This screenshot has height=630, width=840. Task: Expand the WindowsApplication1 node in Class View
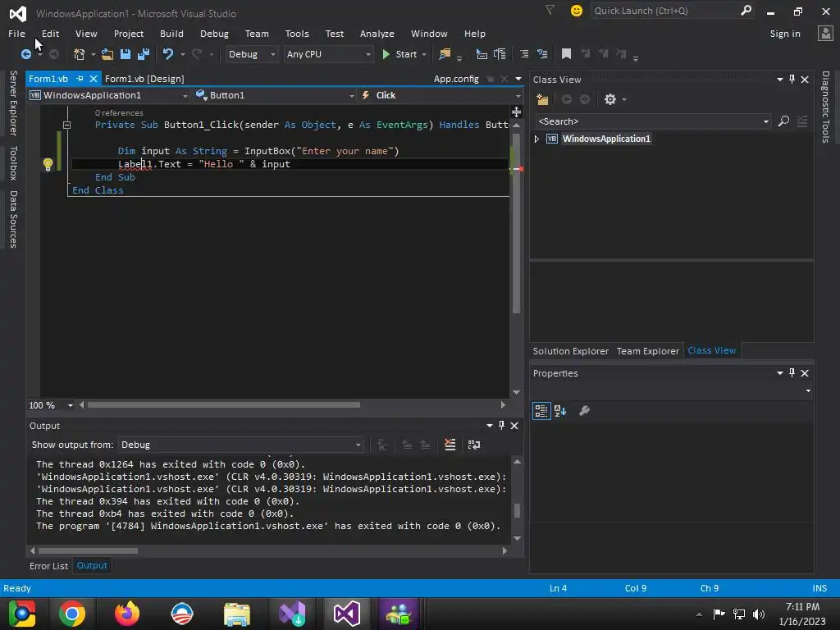[536, 139]
